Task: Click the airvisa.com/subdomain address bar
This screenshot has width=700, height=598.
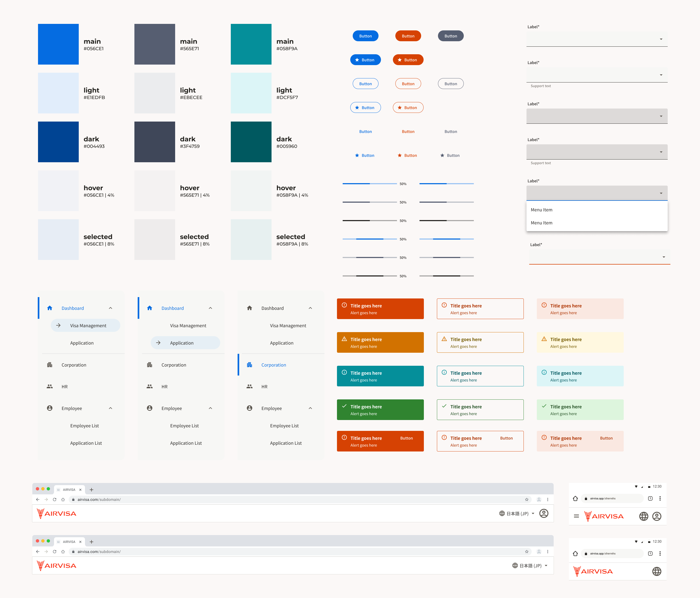Action: (99, 500)
